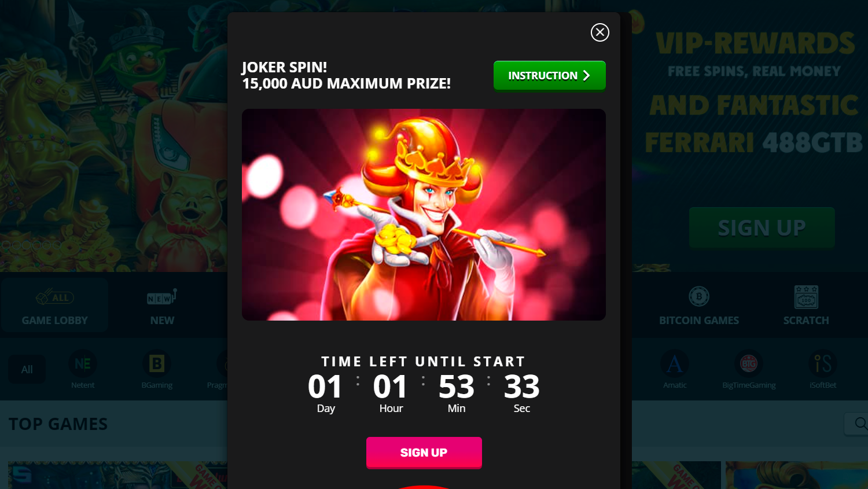Select the Scratch games category icon

[x=806, y=297]
